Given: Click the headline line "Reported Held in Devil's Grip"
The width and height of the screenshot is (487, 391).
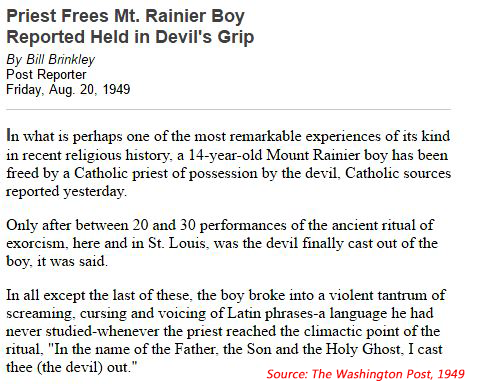Looking at the screenshot, I should (x=130, y=37).
